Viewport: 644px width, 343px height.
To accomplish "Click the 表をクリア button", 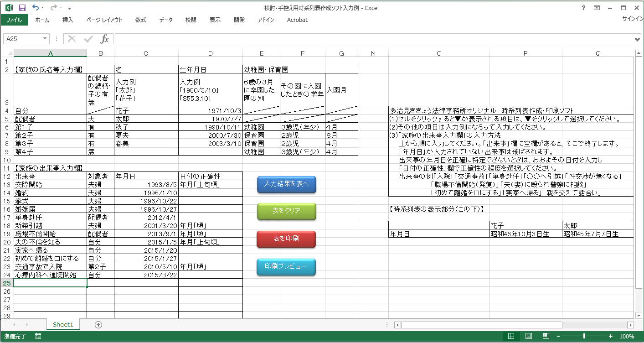I will coord(286,211).
